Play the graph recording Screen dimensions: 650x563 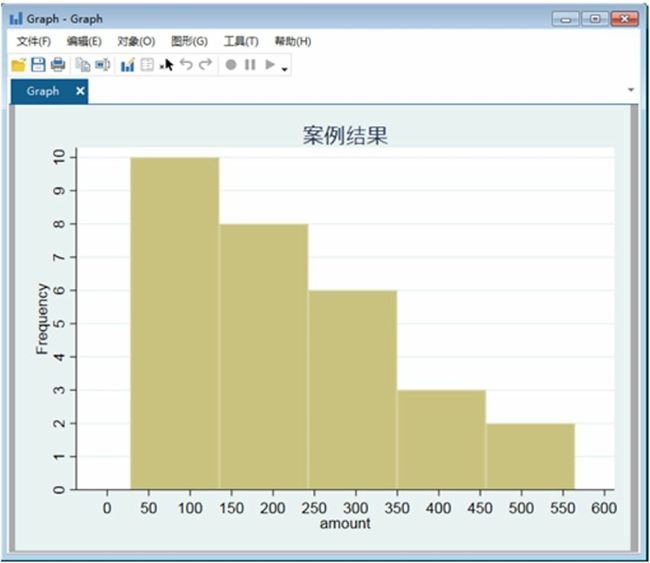(270, 65)
